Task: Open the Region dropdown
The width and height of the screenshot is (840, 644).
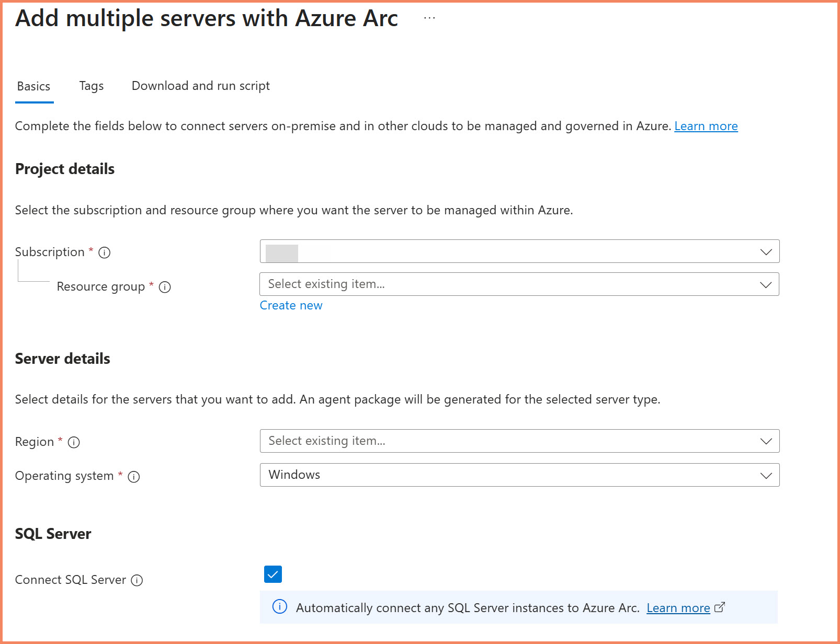Action: (x=519, y=441)
